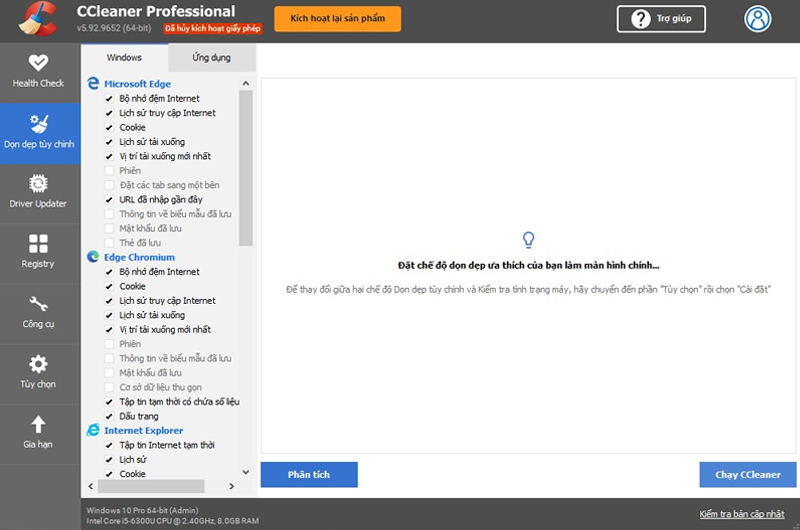Enable Cơ sở dữ liệu thu gọn
The height and width of the screenshot is (530, 800).
coord(109,387)
